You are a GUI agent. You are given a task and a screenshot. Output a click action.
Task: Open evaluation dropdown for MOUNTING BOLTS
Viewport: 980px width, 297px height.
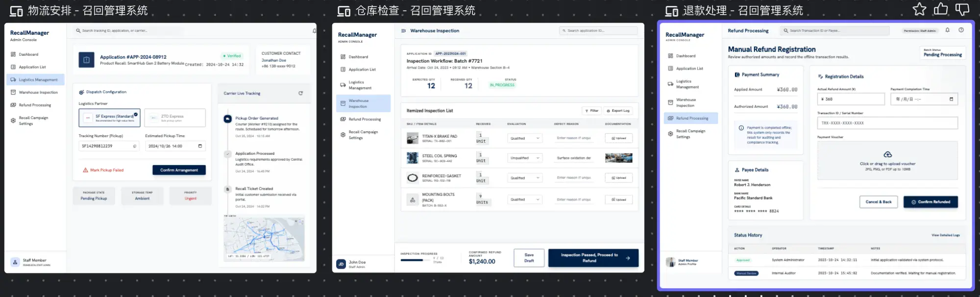[524, 199]
